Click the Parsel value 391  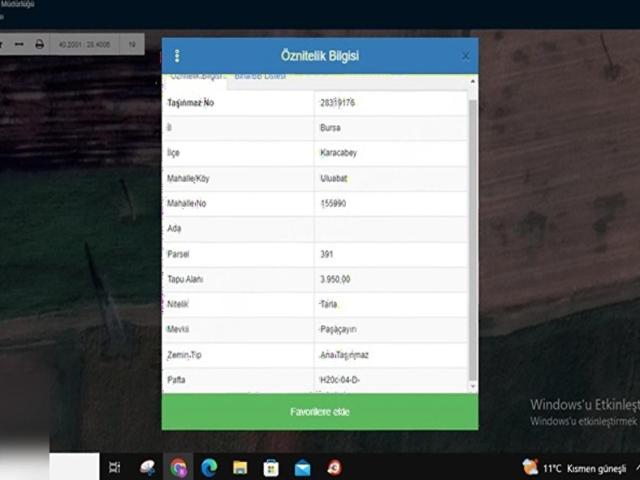coord(328,254)
